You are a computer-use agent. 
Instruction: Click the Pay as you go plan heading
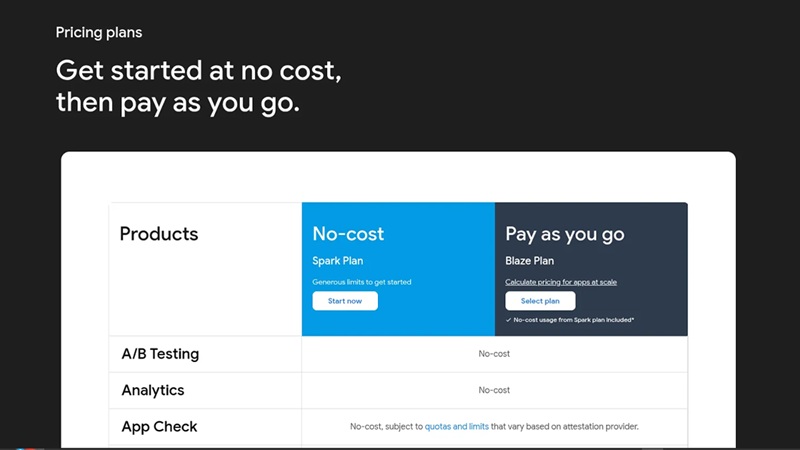565,234
